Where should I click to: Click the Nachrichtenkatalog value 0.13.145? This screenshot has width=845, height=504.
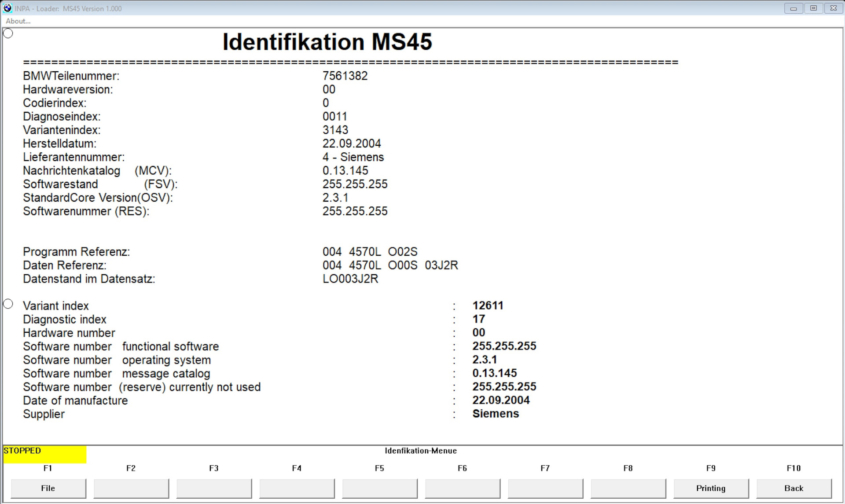click(345, 171)
